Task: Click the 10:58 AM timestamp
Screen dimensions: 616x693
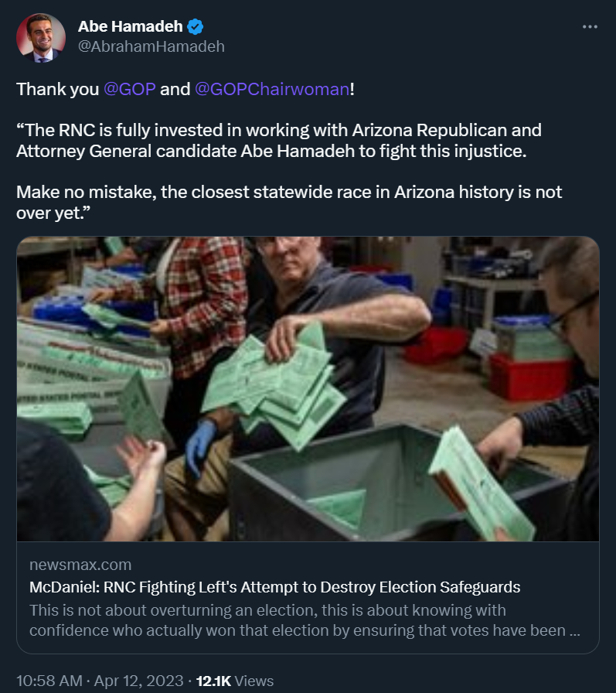Action: [49, 681]
